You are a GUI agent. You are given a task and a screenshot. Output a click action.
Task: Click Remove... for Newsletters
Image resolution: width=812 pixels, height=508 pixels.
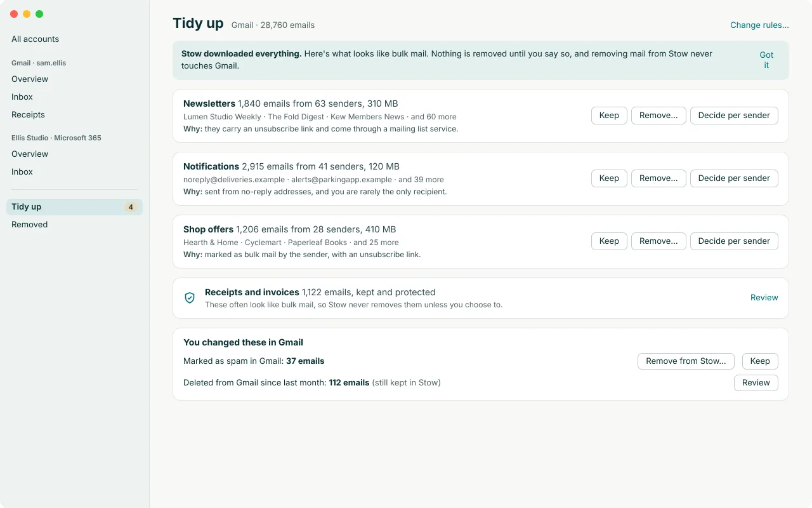658,116
